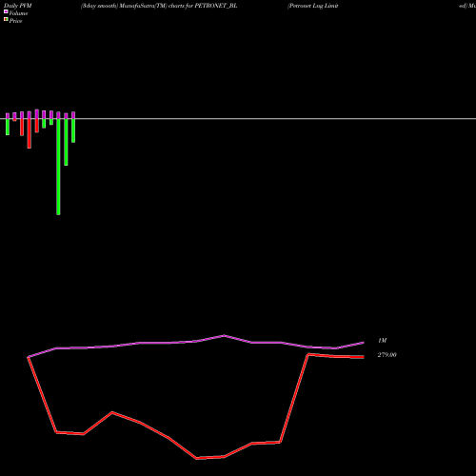Screen dimensions: 476x476
Task: Click the 'Volume' legend label
Action: pos(18,13)
